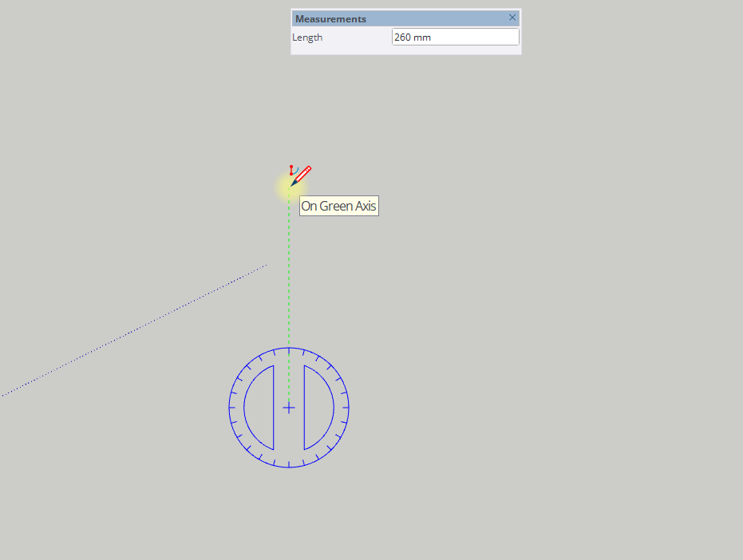Image resolution: width=743 pixels, height=560 pixels.
Task: Click the Length input field showing 260 mm
Action: point(456,37)
